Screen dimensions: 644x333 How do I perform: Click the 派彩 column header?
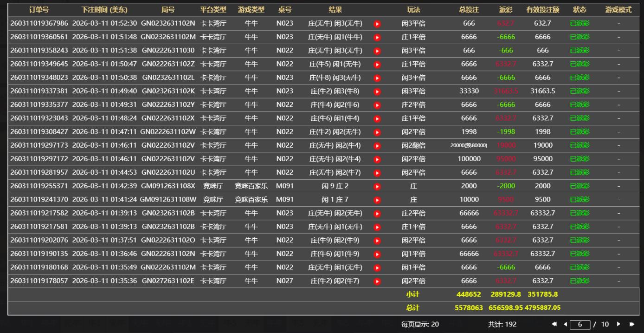[506, 10]
